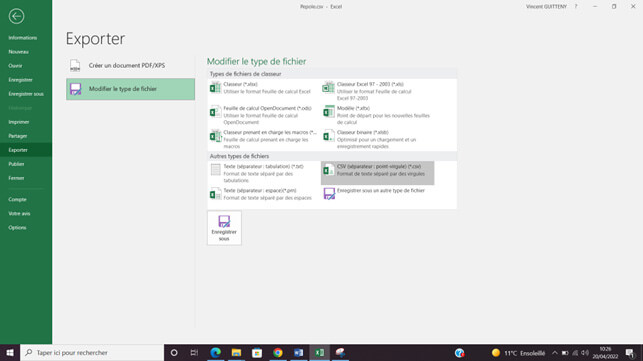Image resolution: width=643 pixels, height=361 pixels.
Task: Choose Texte séparateur tabulation (*.txt)
Action: [x=264, y=173]
